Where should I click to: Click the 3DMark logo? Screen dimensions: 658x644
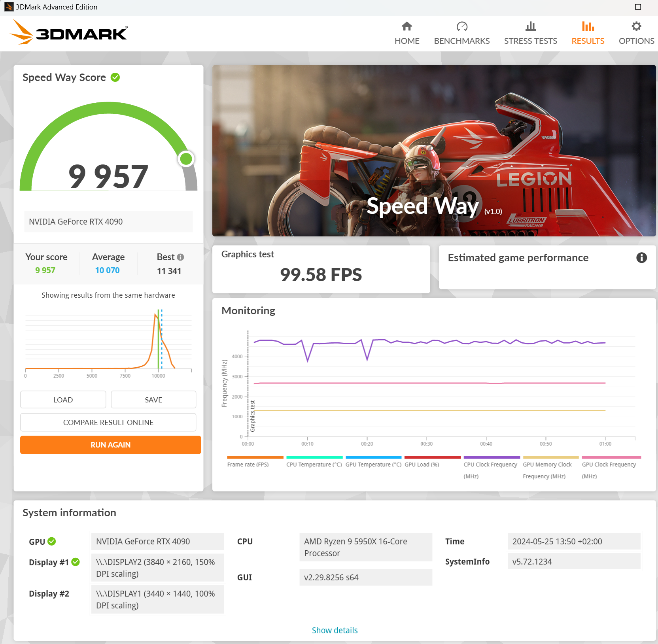[x=68, y=32]
